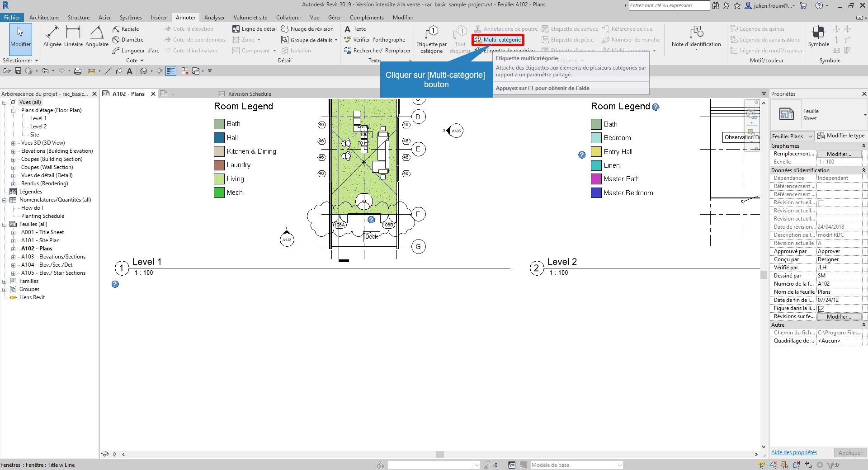Click the Texte annotation tool

click(355, 29)
